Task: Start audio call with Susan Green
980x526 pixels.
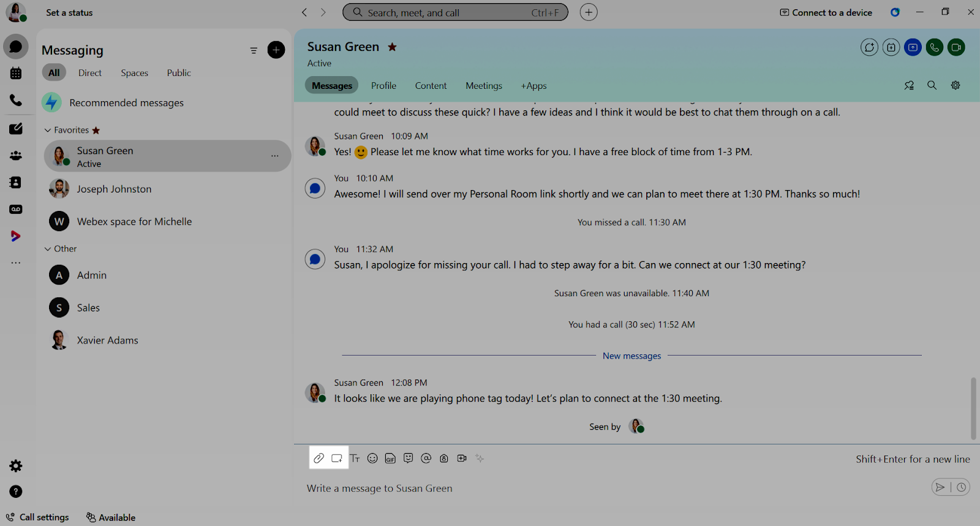Action: (935, 47)
